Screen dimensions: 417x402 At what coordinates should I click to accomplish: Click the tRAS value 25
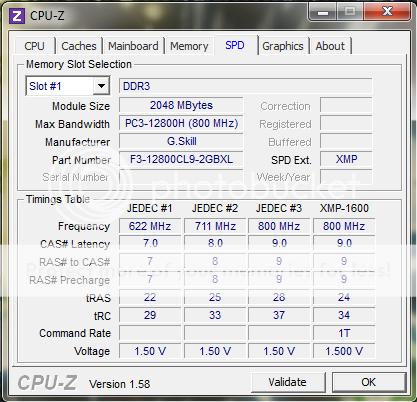[x=215, y=297]
